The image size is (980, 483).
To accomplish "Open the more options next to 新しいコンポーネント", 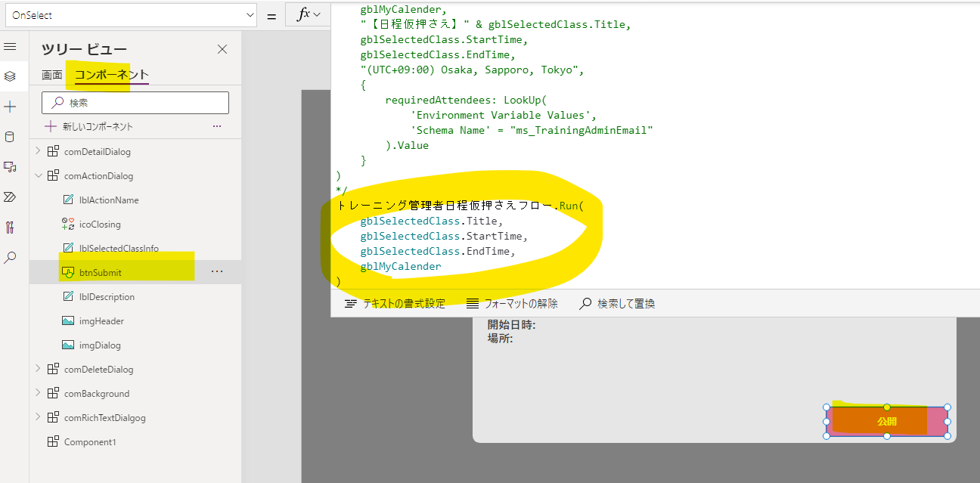I will point(217,126).
